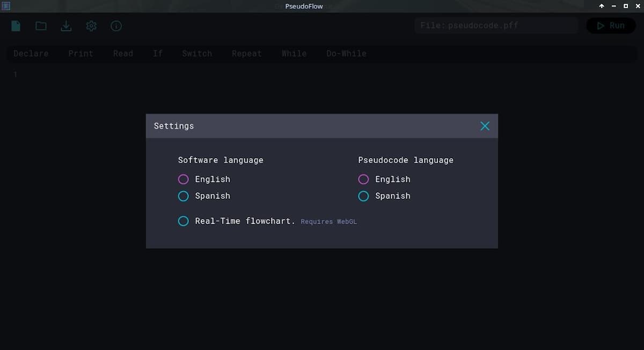
Task: Insert a Switch block
Action: [x=197, y=54]
